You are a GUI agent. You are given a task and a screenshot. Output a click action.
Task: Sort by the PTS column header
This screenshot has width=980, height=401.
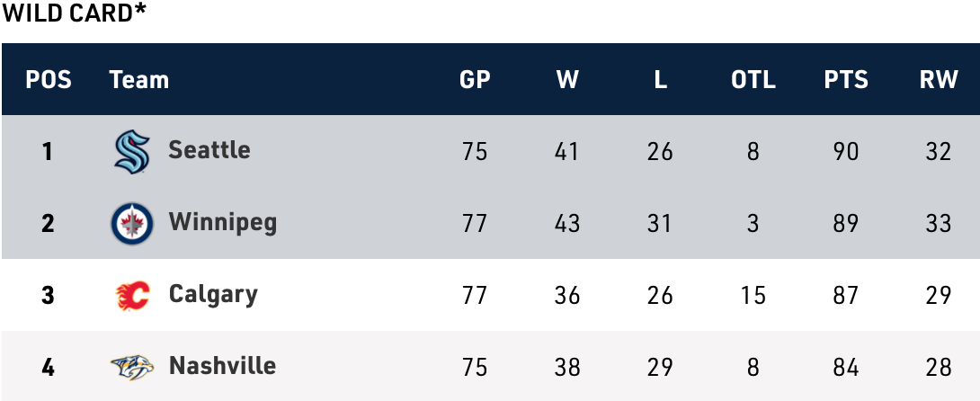pos(846,80)
